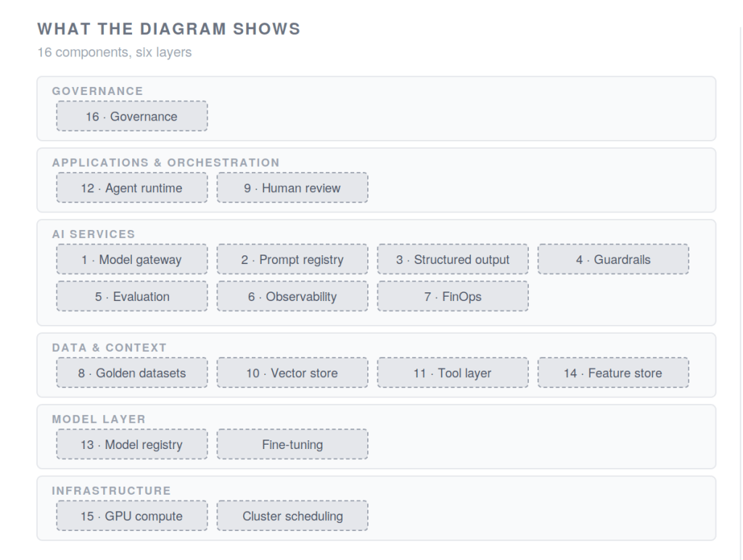Select the Fine-tuning box
Viewport: 743px width, 560px height.
[x=292, y=444]
